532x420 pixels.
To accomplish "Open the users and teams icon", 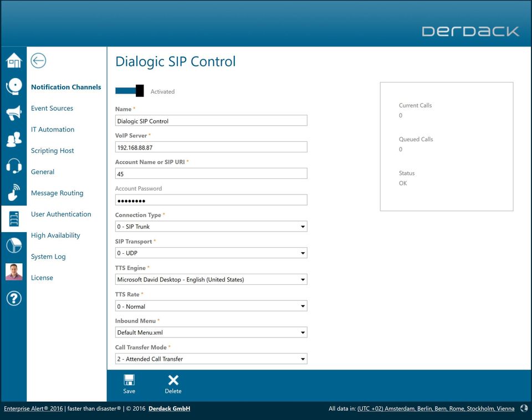I will [x=14, y=139].
